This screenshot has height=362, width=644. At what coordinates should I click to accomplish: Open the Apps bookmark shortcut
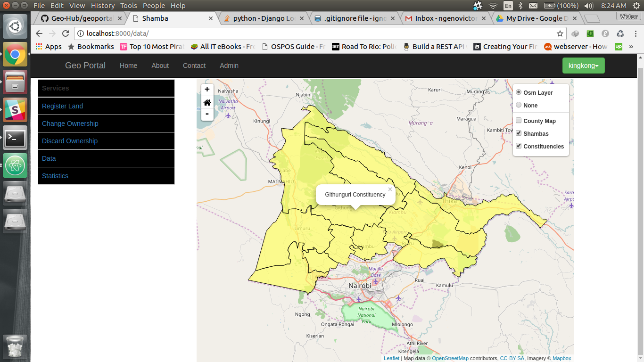[x=49, y=47]
